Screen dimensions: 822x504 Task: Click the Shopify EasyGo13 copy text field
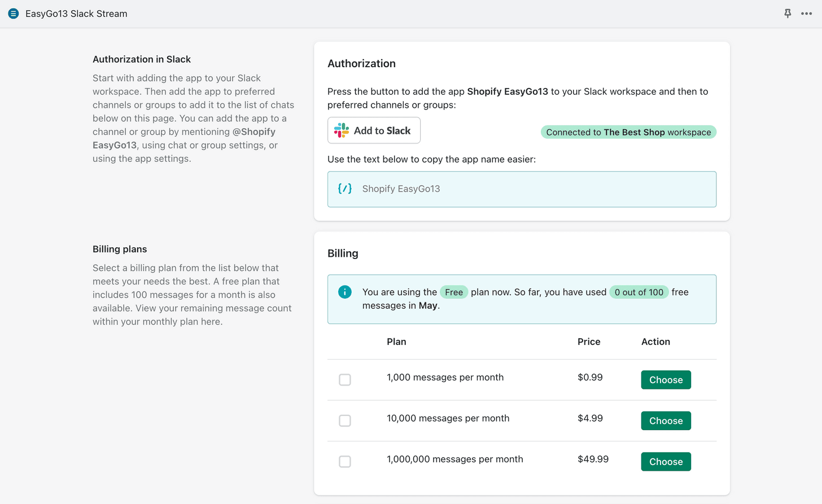pyautogui.click(x=522, y=189)
